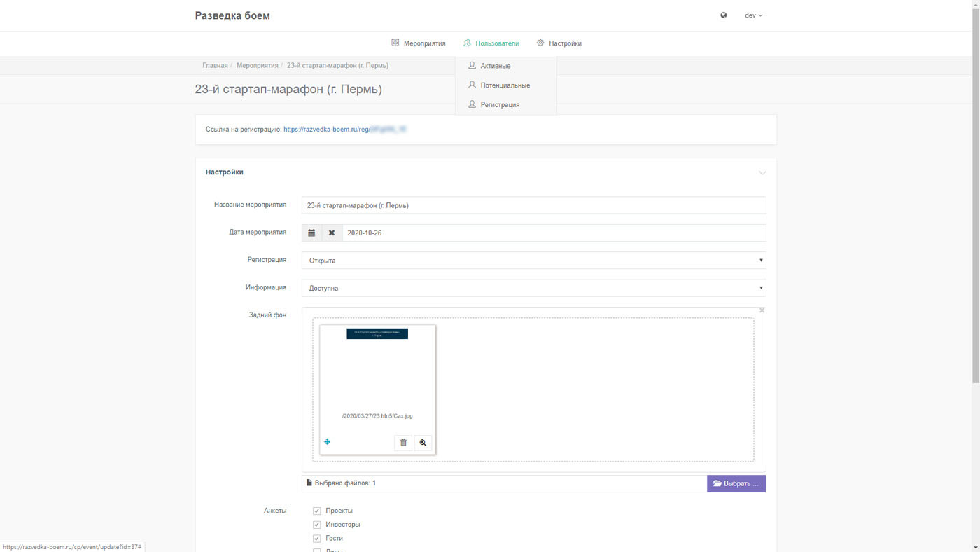The width and height of the screenshot is (980, 552).
Task: Go to Главная breadcrumb link
Action: point(215,65)
